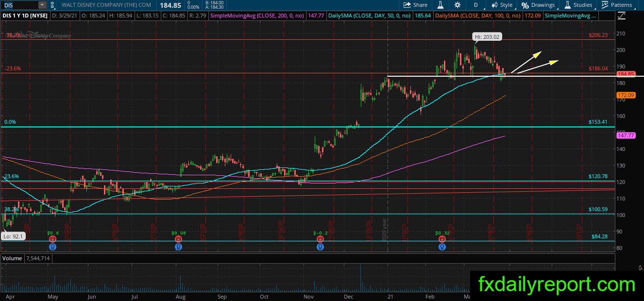Click the 23.6% Fibonacci label near 120
This screenshot has height=301, width=644.
point(11,176)
